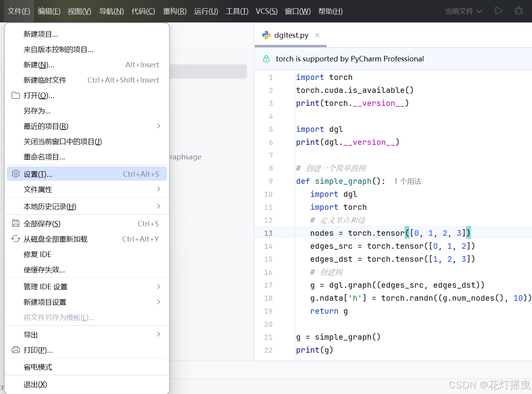Click 'return g' on line 19

tap(329, 311)
